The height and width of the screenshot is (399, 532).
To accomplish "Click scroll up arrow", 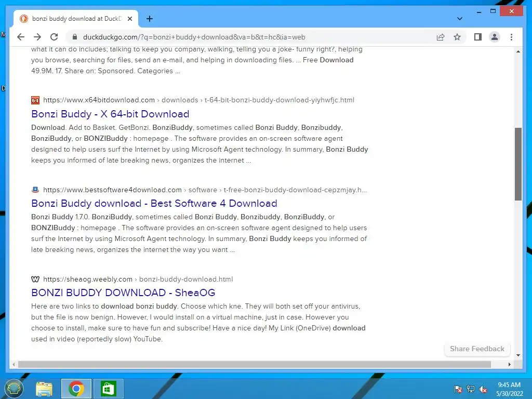I will tap(518, 51).
